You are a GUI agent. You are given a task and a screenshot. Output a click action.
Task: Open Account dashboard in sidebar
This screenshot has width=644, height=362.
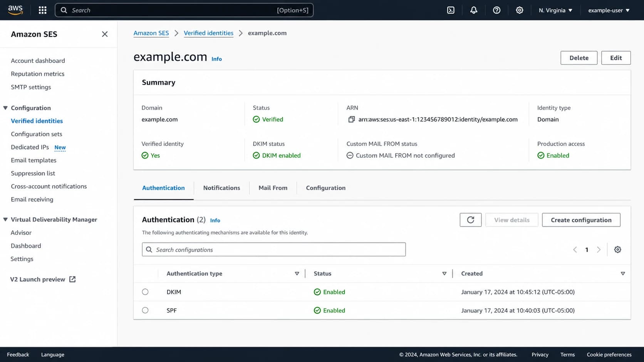point(38,61)
